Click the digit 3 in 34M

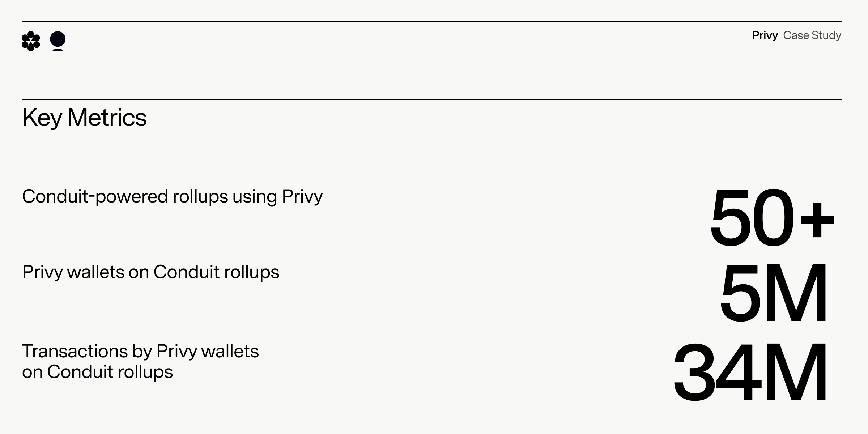point(694,373)
